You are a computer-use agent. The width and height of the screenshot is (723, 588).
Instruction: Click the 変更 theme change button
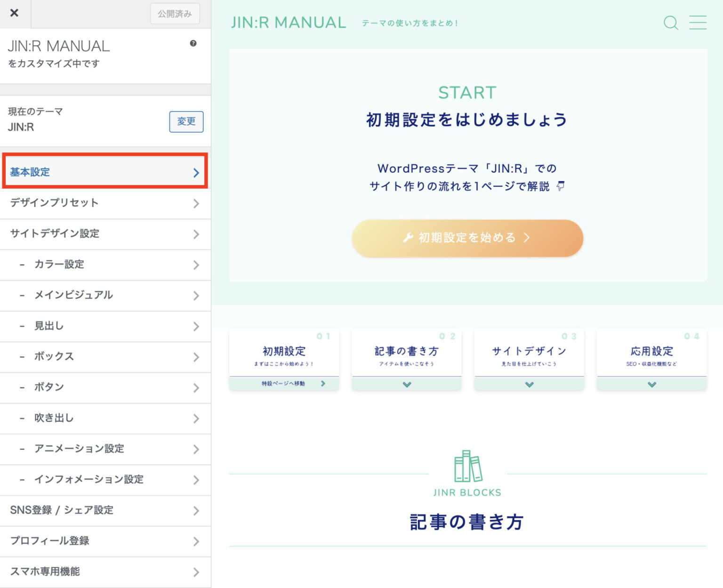point(186,121)
